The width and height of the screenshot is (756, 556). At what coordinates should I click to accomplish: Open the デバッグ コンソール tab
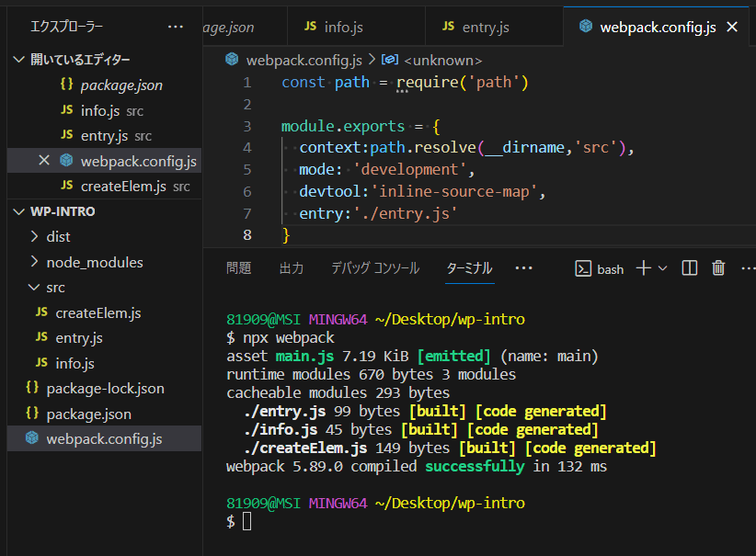[375, 267]
